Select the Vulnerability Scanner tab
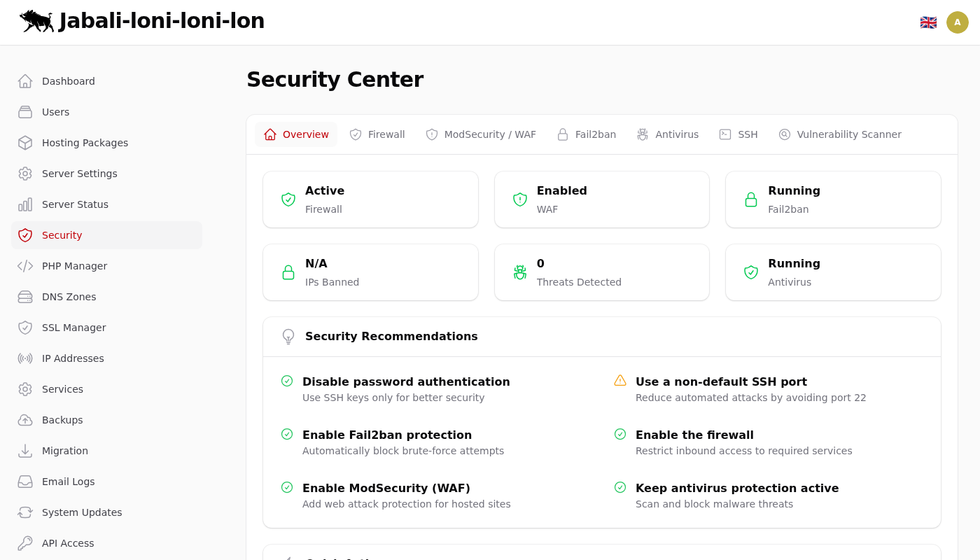 coord(840,134)
